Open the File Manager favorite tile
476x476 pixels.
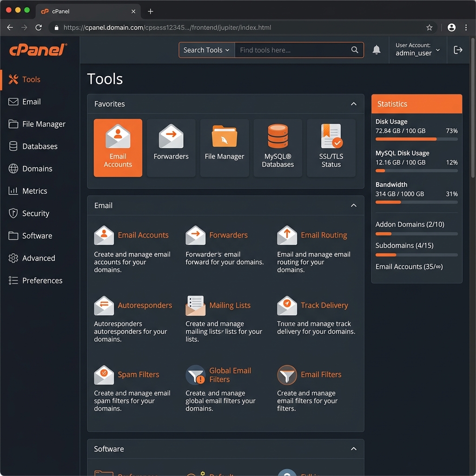click(x=225, y=148)
